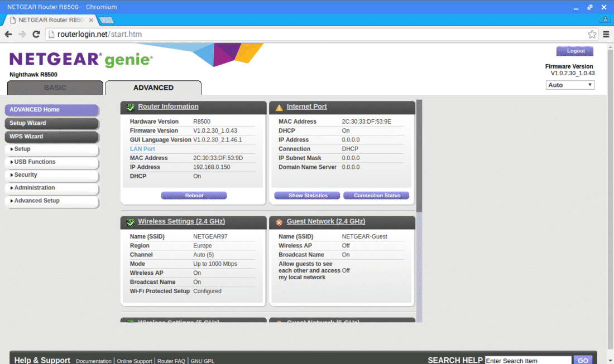Click the Nighthawk R8500 model label
This screenshot has height=364, width=614.
[x=33, y=75]
